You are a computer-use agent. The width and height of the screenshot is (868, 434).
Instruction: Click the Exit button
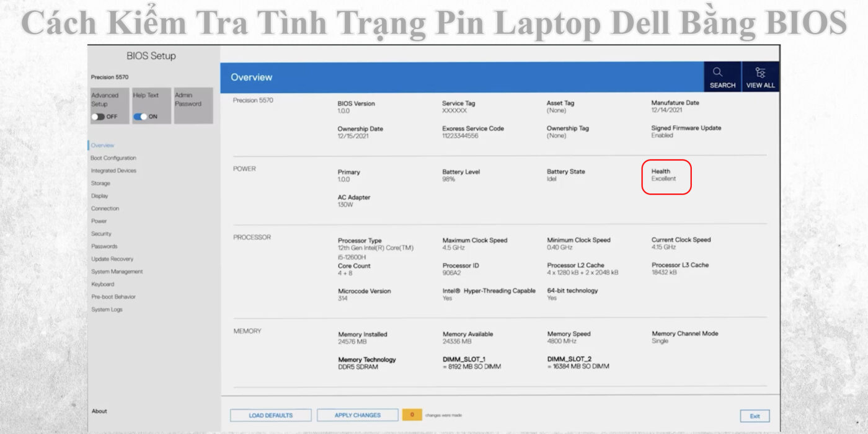click(x=755, y=416)
